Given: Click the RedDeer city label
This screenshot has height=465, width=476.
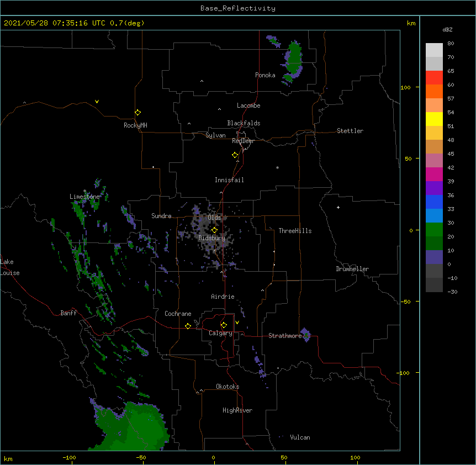Looking at the screenshot, I should [x=243, y=141].
